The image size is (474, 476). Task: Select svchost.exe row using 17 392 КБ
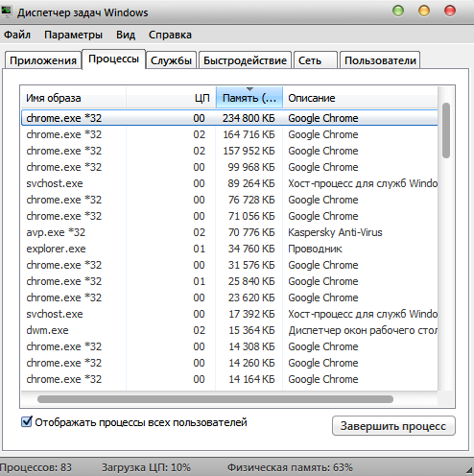pyautogui.click(x=229, y=314)
